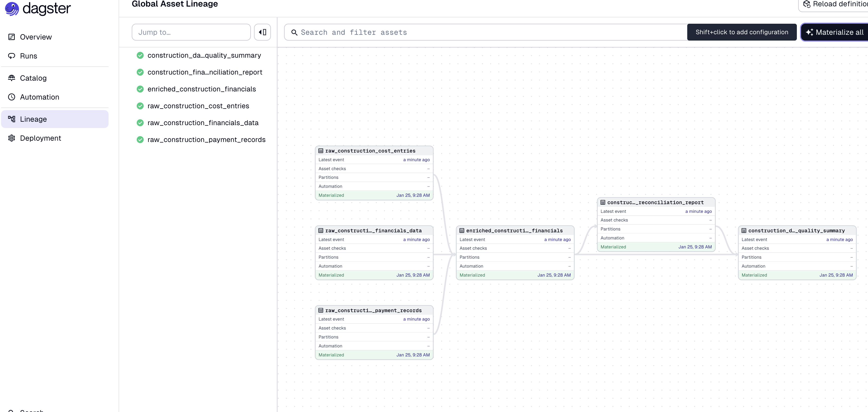Open the Automation section
Image resolution: width=868 pixels, height=412 pixels.
coord(40,97)
